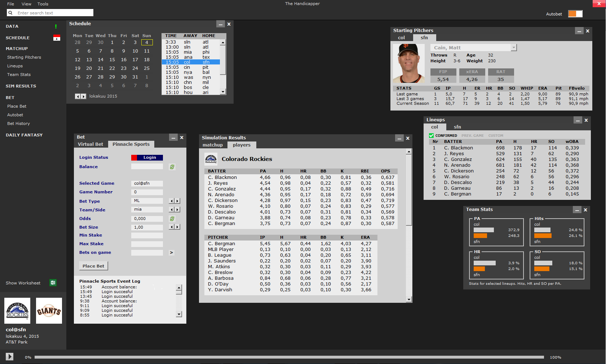Click the red Login status button
This screenshot has height=364, width=606.
pos(147,157)
